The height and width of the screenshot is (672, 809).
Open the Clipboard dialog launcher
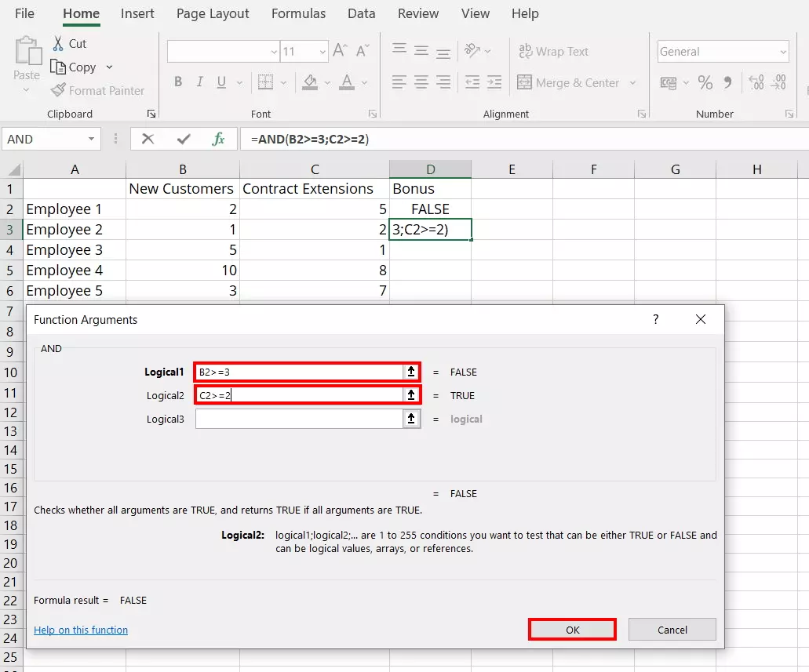[x=151, y=114]
